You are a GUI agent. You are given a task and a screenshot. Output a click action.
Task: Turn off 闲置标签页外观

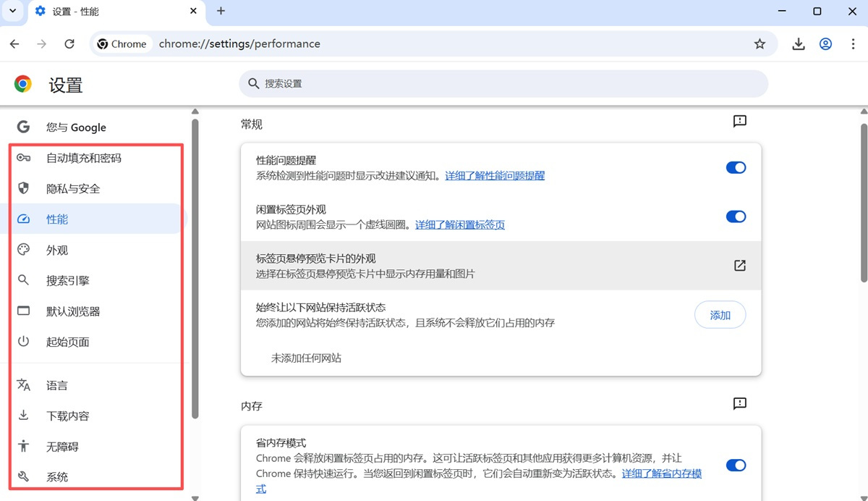pos(736,216)
